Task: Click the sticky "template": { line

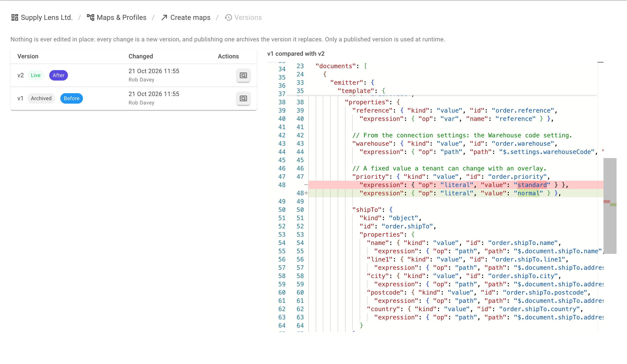Action: tap(361, 91)
